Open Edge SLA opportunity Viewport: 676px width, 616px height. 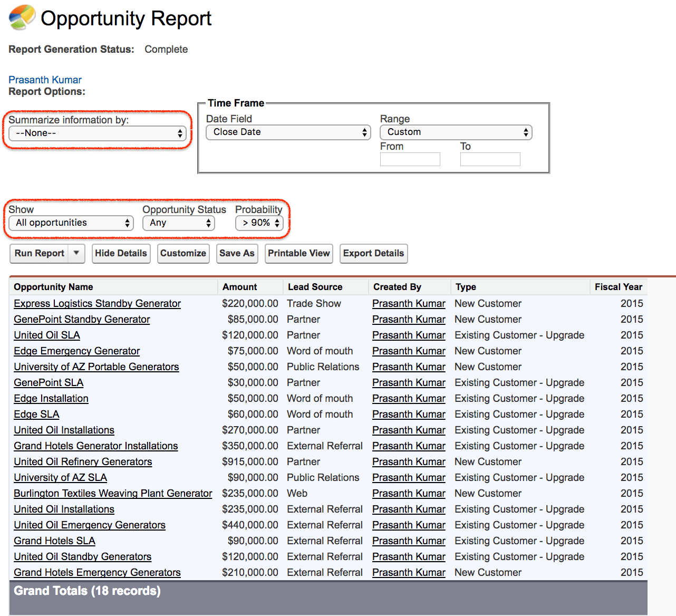coord(36,414)
